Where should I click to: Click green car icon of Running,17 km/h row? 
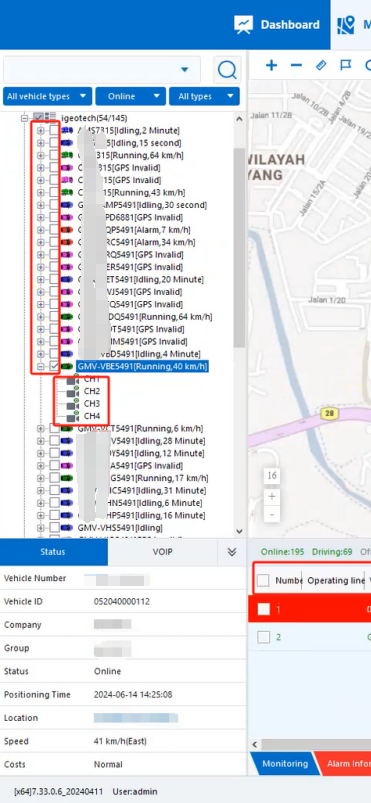[x=67, y=478]
